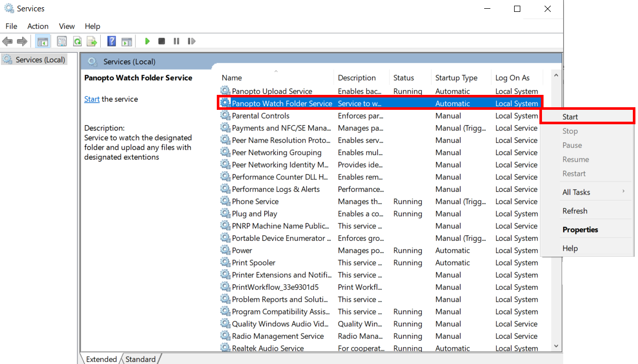Click the green Start Service toolbar icon
This screenshot has width=638, height=364.
pyautogui.click(x=148, y=41)
